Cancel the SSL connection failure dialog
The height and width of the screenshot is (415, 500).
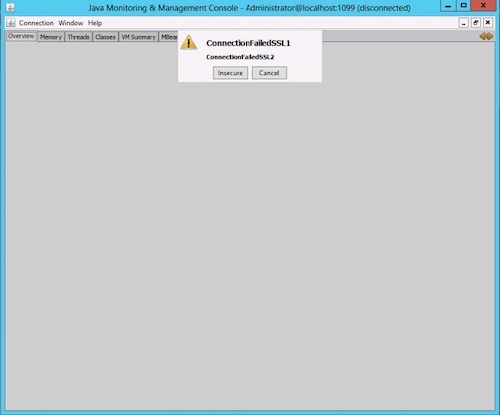[x=269, y=73]
